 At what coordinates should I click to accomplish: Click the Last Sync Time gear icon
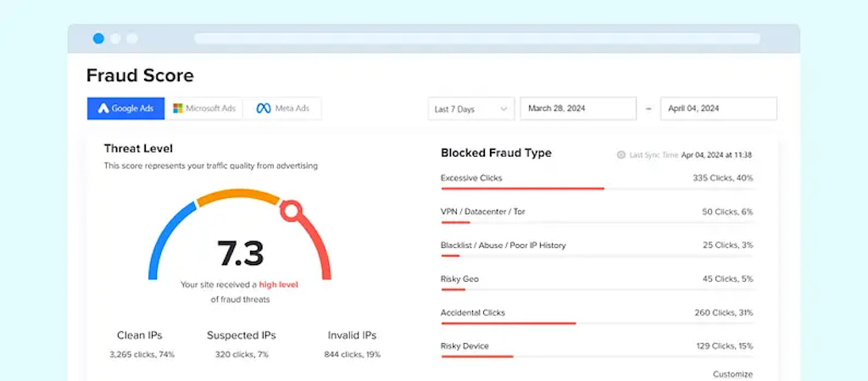click(x=621, y=155)
